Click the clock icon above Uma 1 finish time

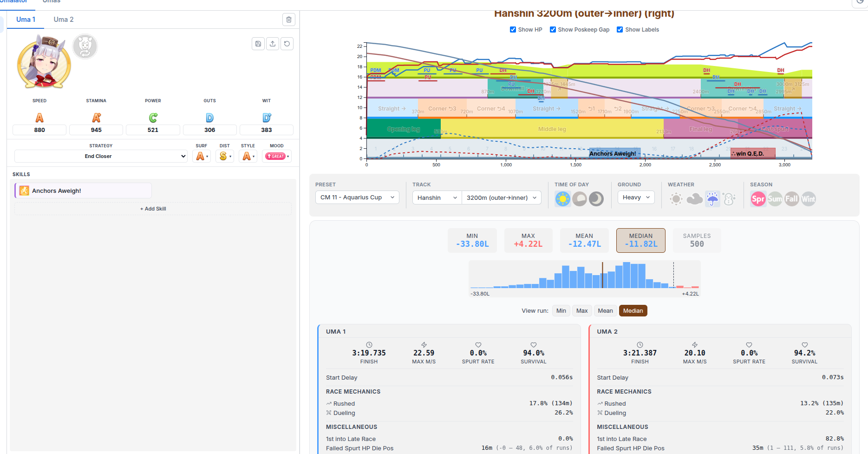coord(369,345)
